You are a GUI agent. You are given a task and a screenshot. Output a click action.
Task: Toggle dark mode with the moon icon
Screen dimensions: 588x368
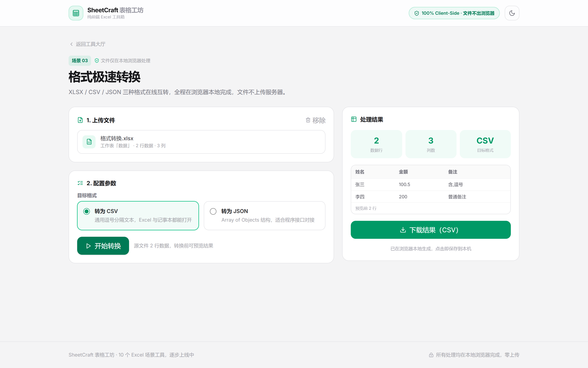[512, 13]
